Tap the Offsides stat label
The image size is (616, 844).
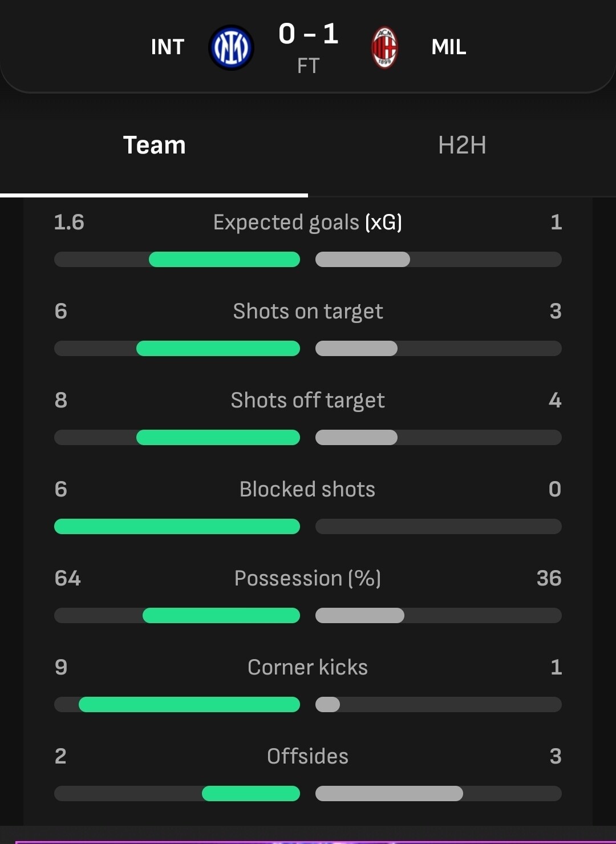(x=307, y=756)
